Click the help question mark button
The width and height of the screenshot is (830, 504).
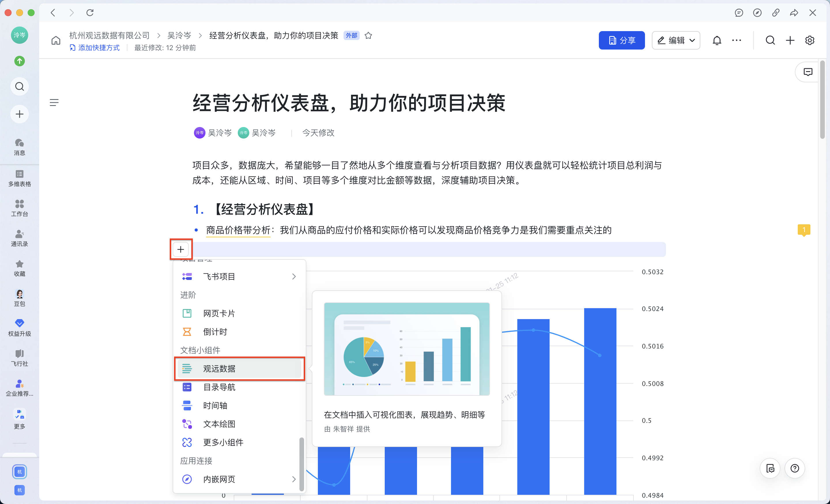coord(795,468)
